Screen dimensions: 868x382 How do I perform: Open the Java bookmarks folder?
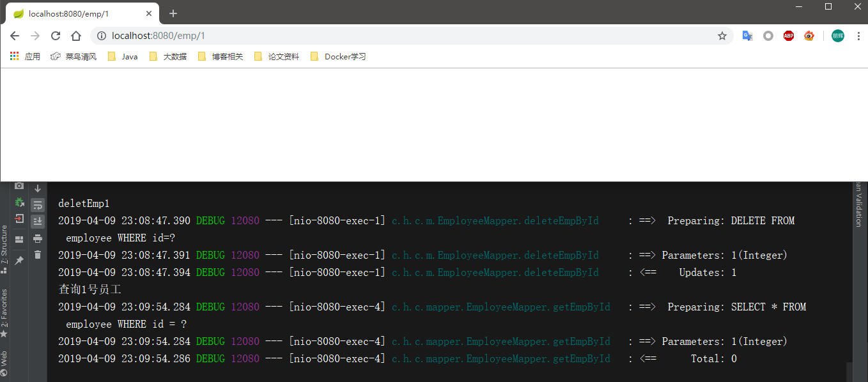pyautogui.click(x=123, y=56)
